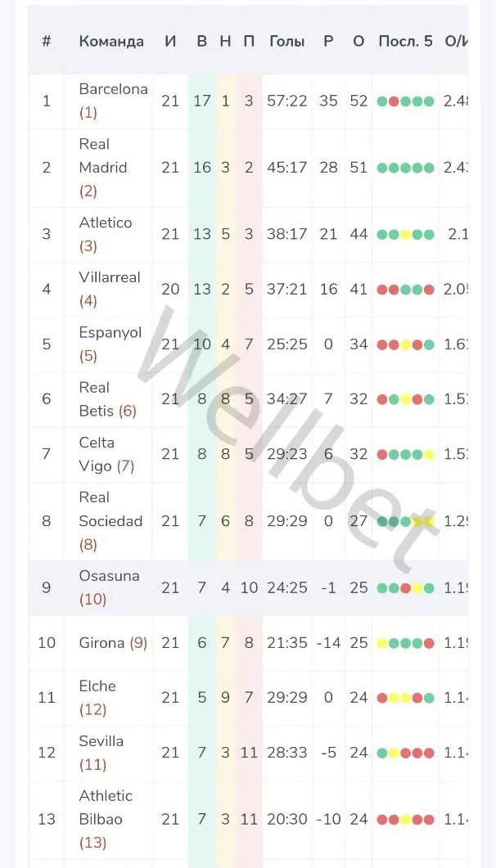496x868 pixels.
Task: Click the red form dot in Girona's row
Action: tap(429, 643)
